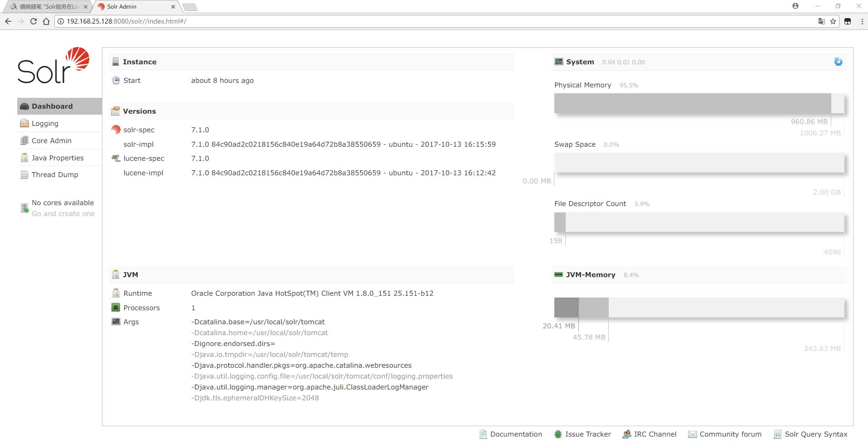The height and width of the screenshot is (442, 868).
Task: Switch to the first browser tab
Action: click(49, 7)
